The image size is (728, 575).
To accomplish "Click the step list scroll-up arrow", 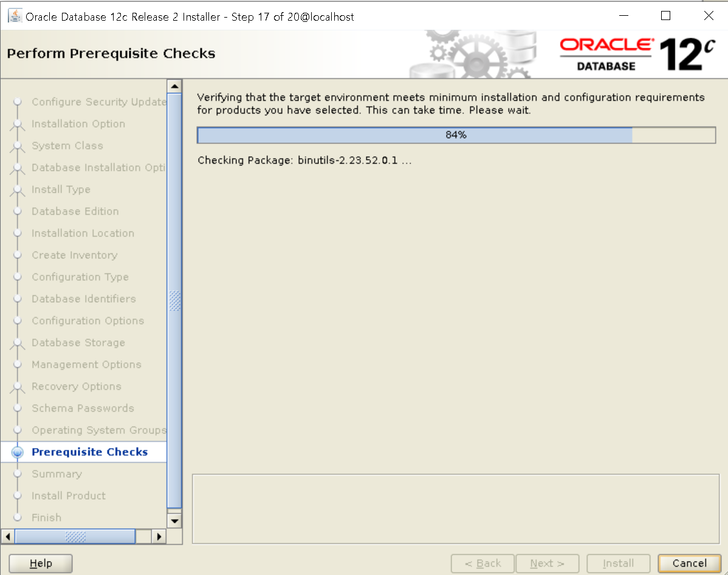I will pyautogui.click(x=174, y=86).
